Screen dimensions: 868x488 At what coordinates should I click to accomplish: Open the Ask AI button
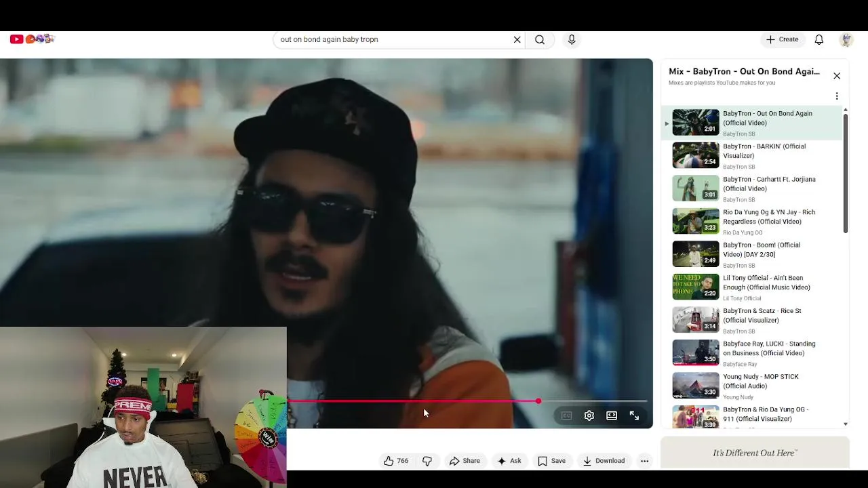[509, 461]
